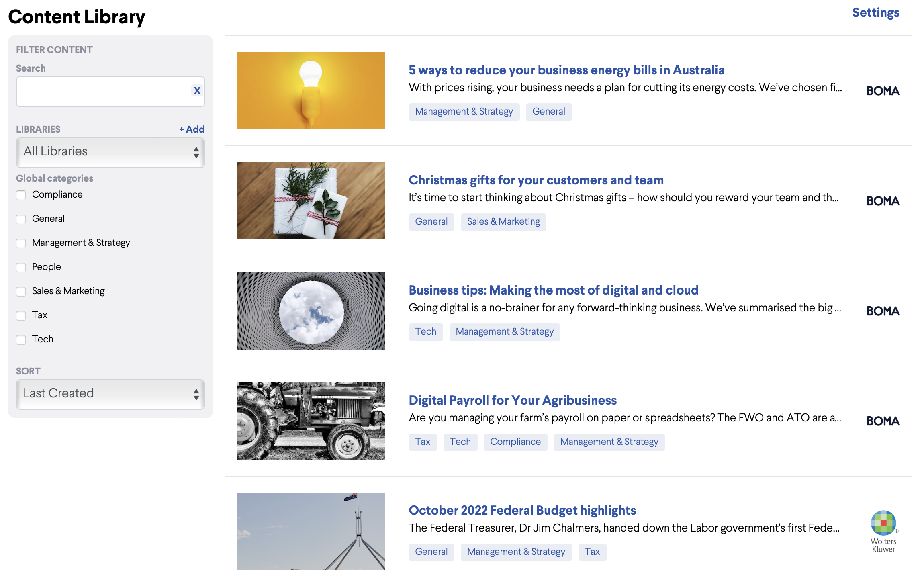This screenshot has height=585, width=924.
Task: Click the BOMA logo beside Christmas gifts article
Action: pyautogui.click(x=883, y=201)
